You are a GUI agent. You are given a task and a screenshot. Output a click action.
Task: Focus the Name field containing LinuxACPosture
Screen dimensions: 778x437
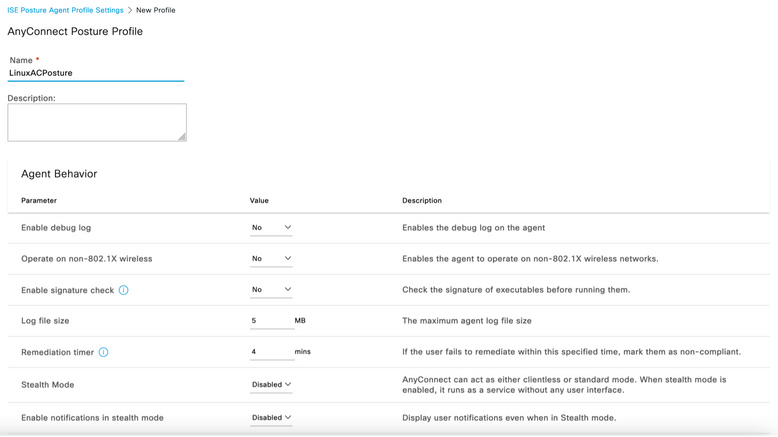coord(96,73)
